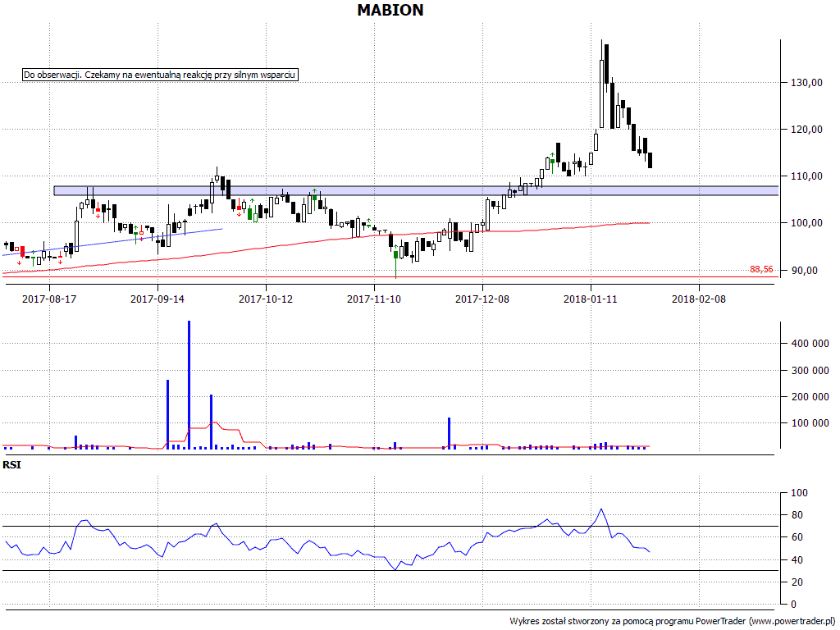Click the 2018-01-11 date label
Viewport: 840px width, 630px height.
[591, 299]
